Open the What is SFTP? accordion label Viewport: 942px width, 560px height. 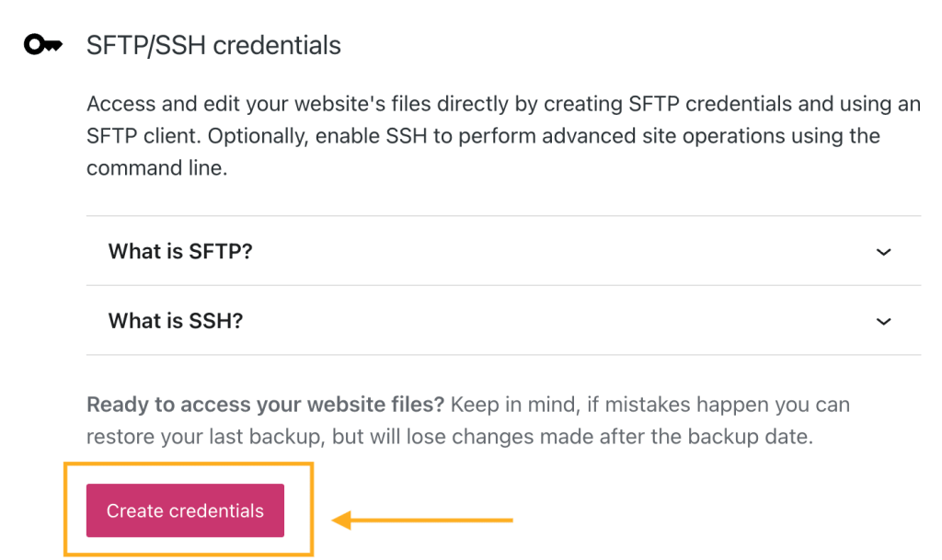click(180, 251)
